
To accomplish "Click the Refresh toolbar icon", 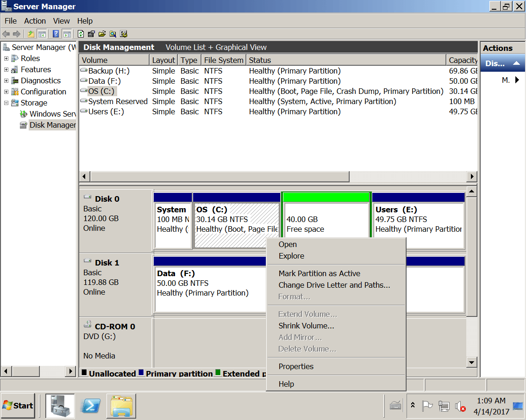I will pos(81,34).
